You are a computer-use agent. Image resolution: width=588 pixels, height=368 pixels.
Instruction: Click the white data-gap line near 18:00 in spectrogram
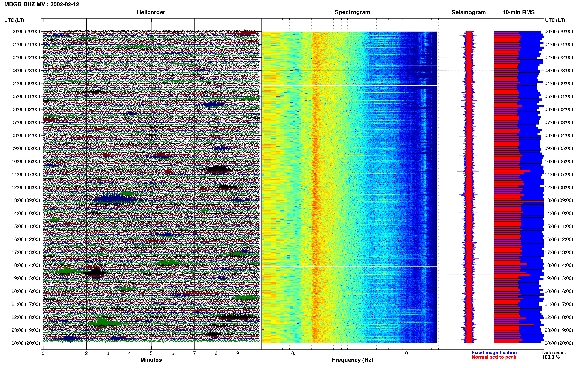pyautogui.click(x=349, y=267)
